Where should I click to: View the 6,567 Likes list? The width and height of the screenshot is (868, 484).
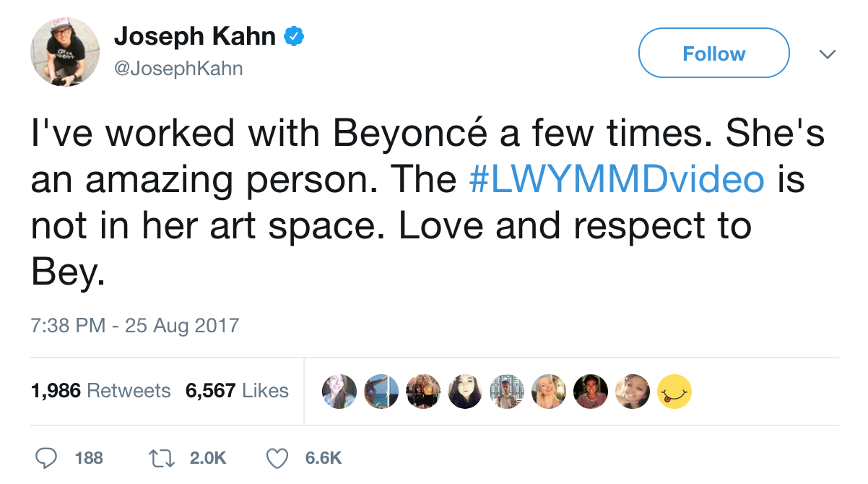click(237, 391)
